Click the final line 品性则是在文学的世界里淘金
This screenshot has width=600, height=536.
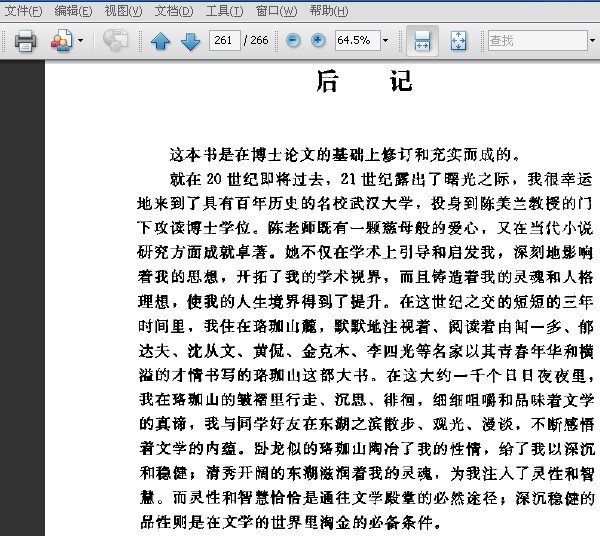[291, 522]
